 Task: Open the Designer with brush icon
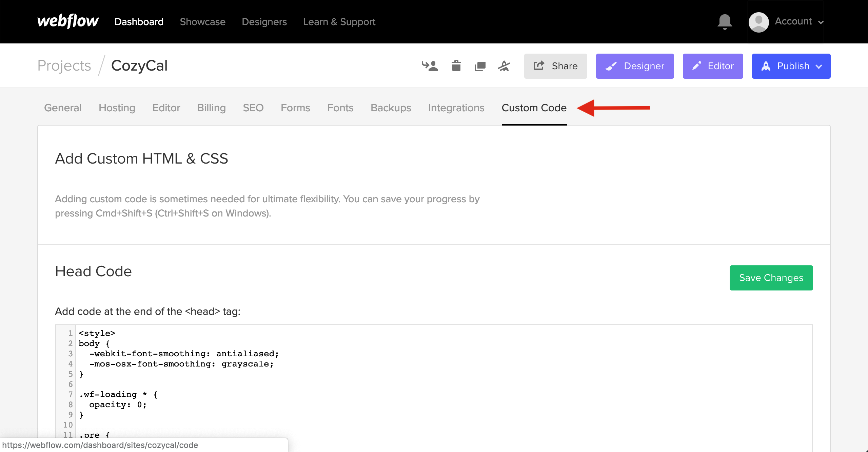(x=635, y=66)
